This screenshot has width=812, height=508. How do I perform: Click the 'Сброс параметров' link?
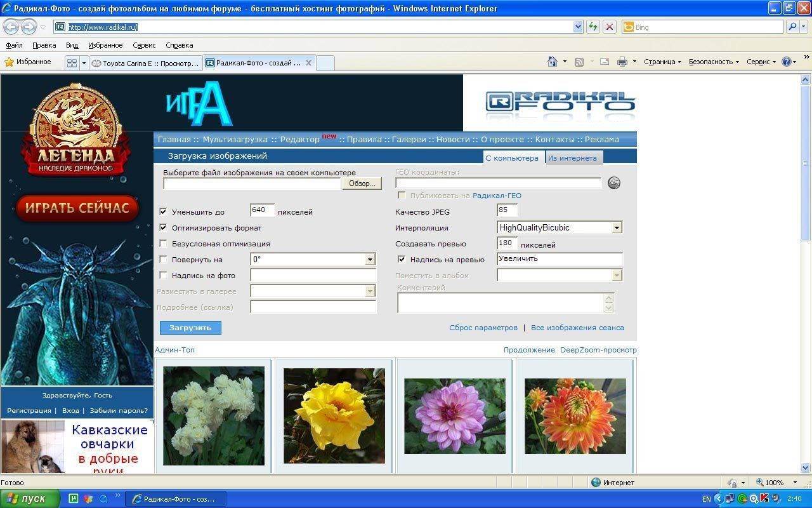tap(483, 328)
